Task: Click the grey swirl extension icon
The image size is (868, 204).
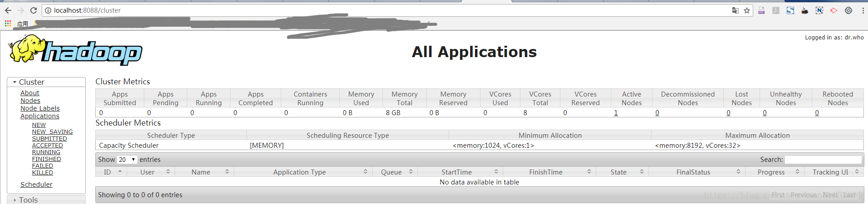Action: coord(848,10)
